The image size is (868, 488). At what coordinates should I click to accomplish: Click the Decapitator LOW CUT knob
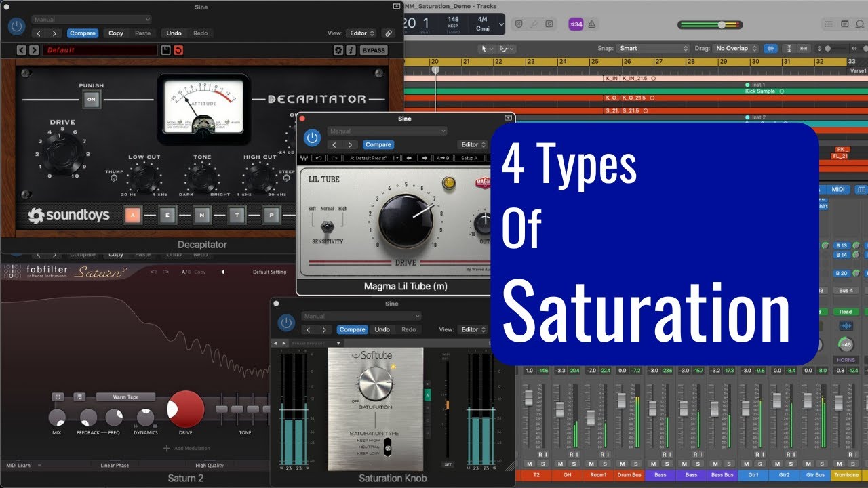[144, 178]
